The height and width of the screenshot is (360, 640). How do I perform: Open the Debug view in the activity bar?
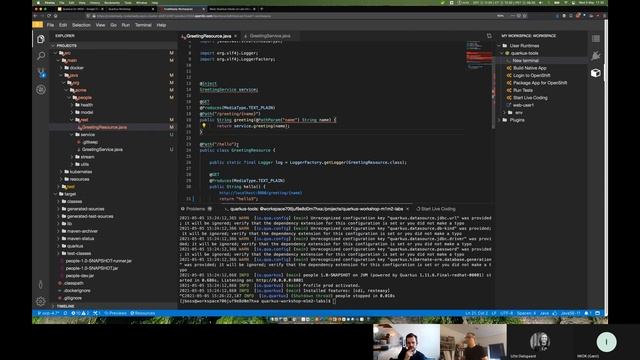(41, 89)
